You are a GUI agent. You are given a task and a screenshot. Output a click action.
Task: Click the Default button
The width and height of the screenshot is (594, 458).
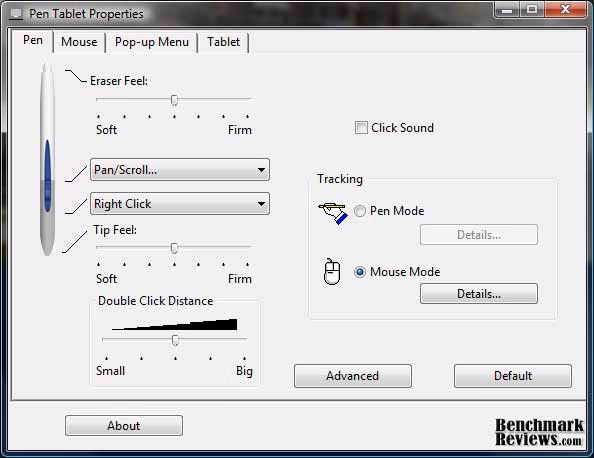pos(513,376)
